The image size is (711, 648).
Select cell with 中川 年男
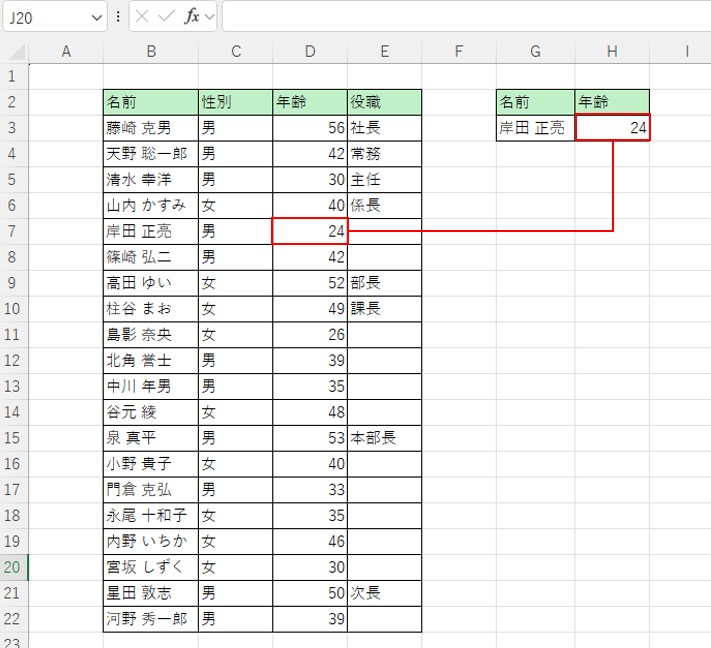click(151, 386)
